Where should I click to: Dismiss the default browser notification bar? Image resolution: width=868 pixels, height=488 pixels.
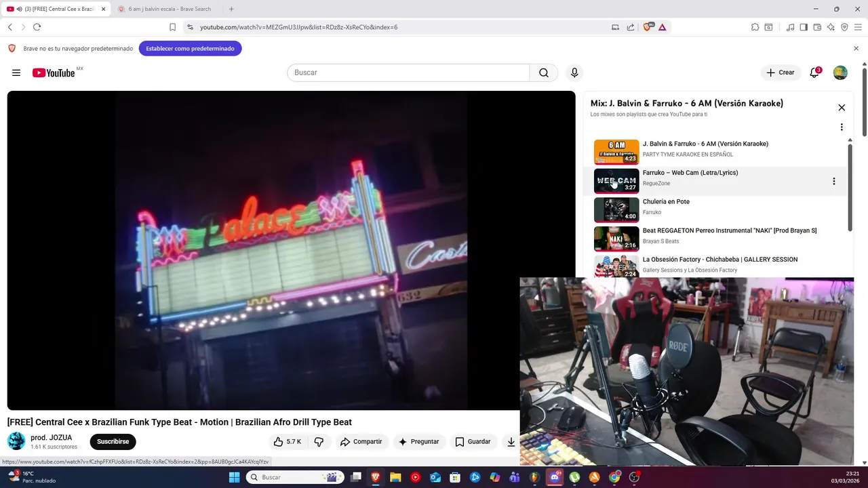point(856,49)
